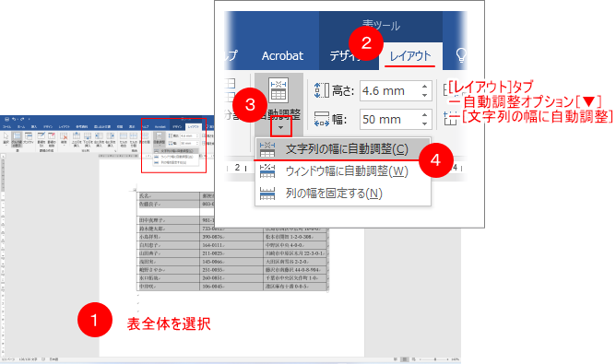Click the 氏名 header cell in the table
Image resolution: width=616 pixels, height=364 pixels.
click(169, 196)
